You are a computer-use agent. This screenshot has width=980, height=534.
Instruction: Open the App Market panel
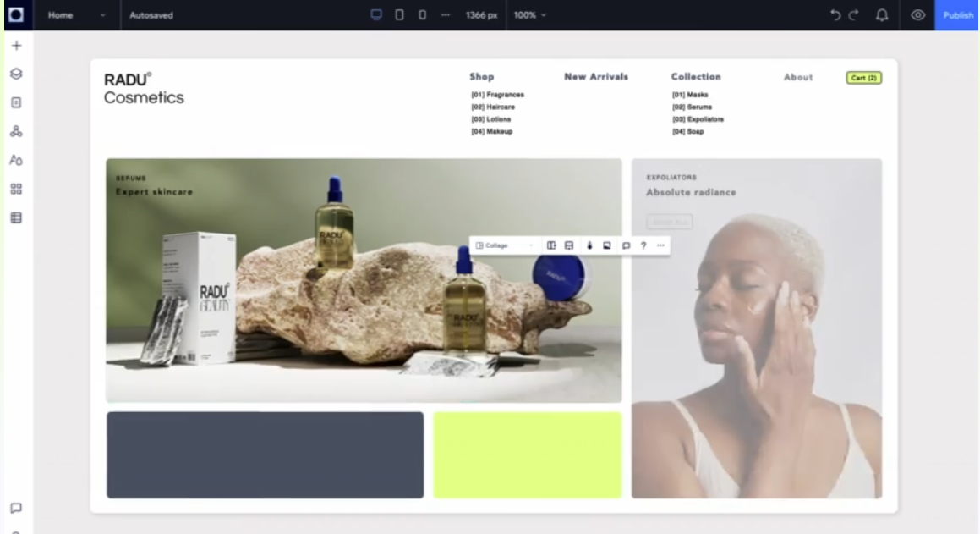click(16, 189)
